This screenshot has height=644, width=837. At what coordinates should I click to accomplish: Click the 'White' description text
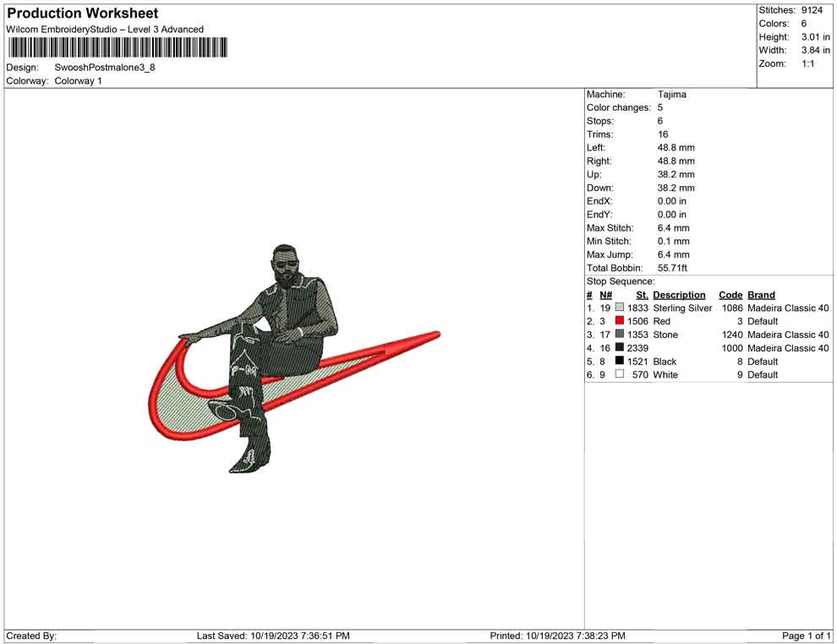(665, 374)
